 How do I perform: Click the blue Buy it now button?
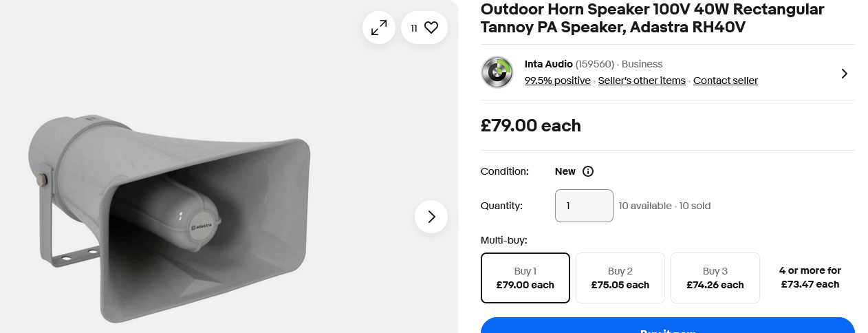667,326
